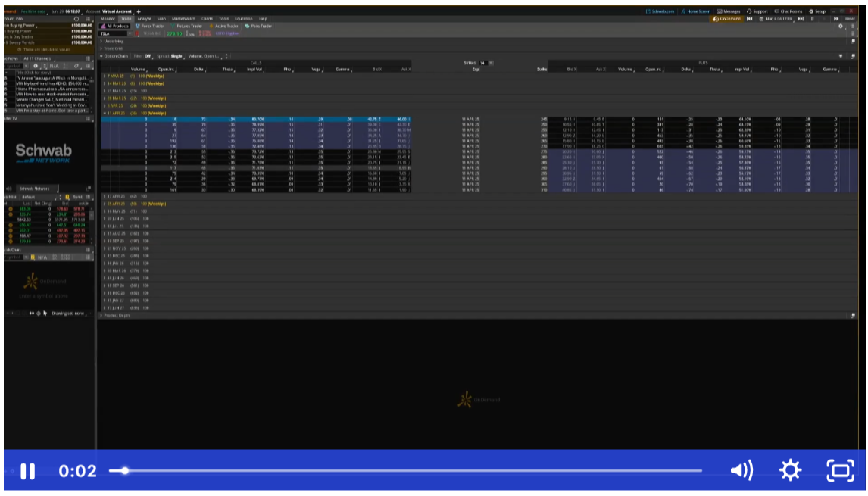Open Account Info panel menu icon

point(88,19)
